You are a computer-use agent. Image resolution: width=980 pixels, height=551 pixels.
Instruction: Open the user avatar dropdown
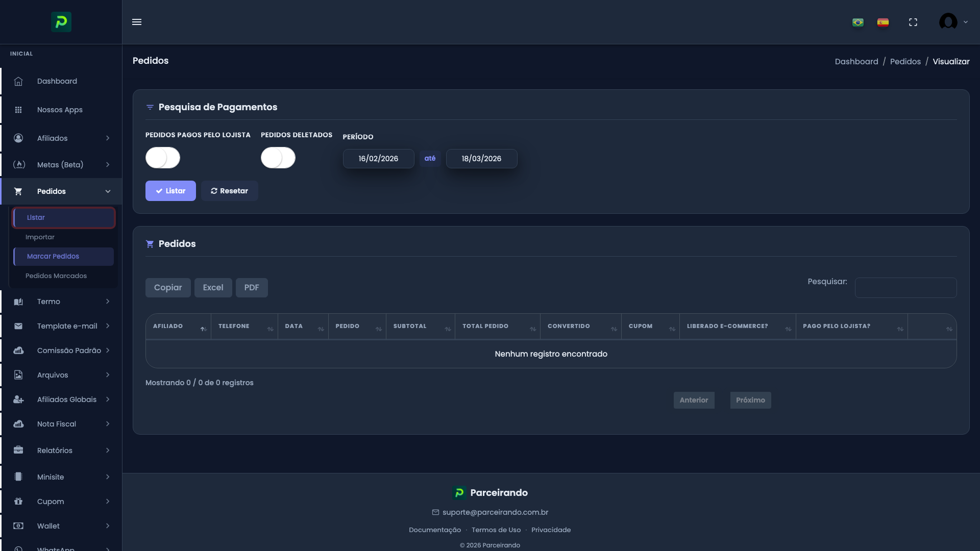pos(953,22)
